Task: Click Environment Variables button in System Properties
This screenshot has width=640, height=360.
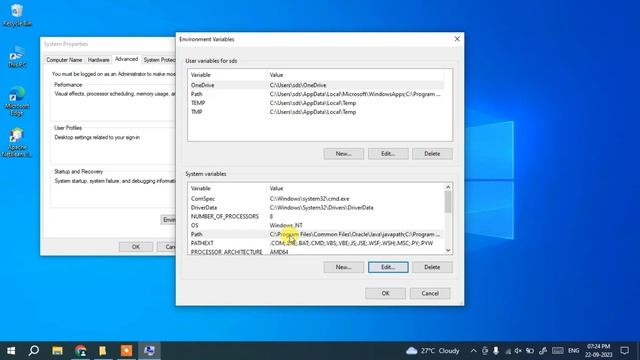Action: pos(168,220)
